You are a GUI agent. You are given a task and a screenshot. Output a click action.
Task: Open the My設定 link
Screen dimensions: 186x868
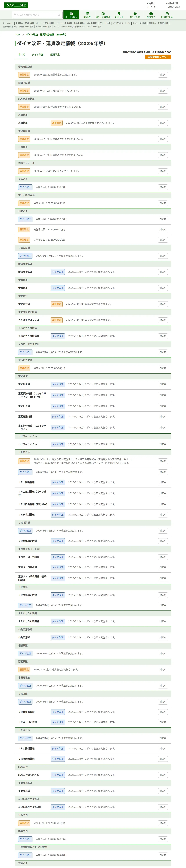151,3
